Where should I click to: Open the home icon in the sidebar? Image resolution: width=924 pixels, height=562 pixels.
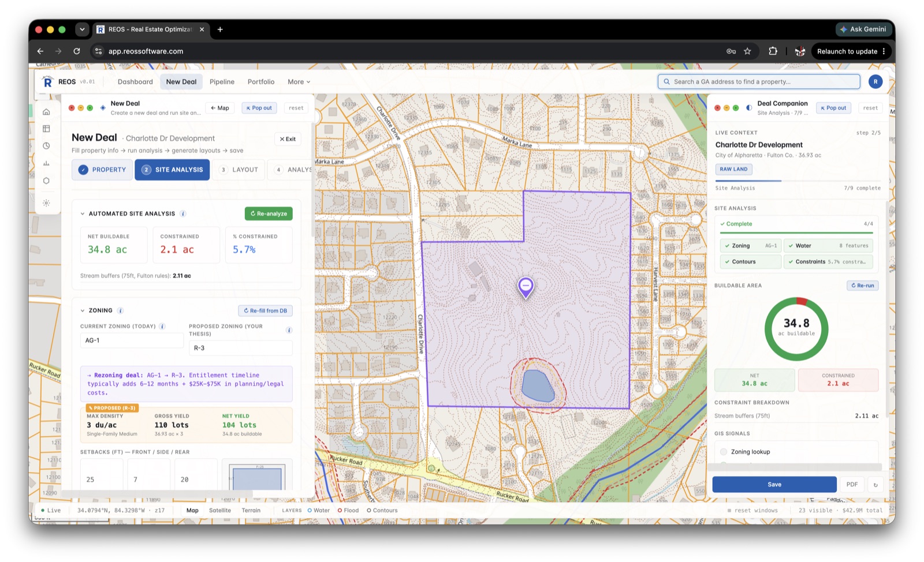coord(46,112)
